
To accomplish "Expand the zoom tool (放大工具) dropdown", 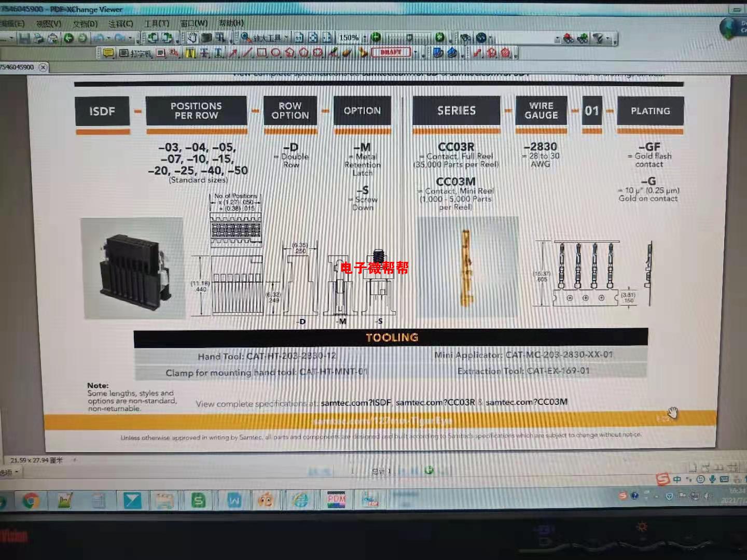I will click(286, 38).
